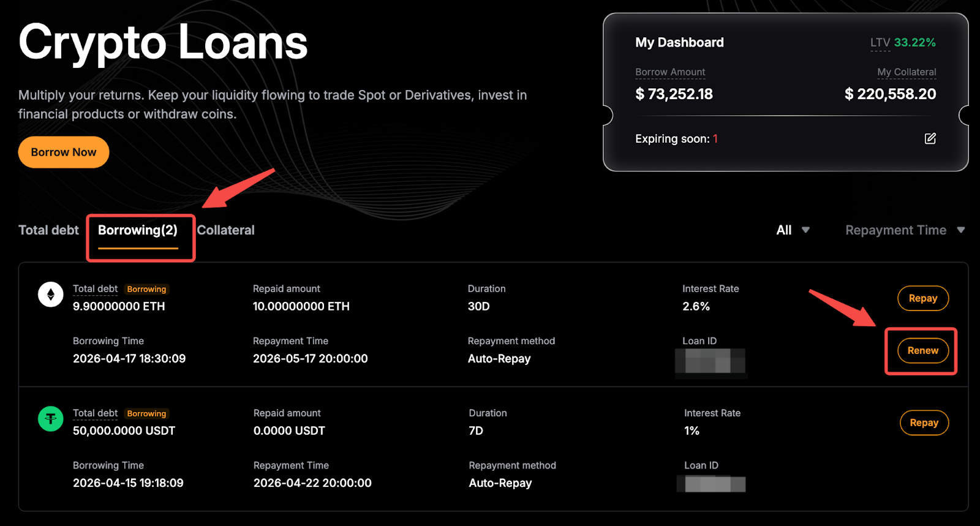Click the Ethereum coin icon
This screenshot has width=980, height=526.
(51, 295)
